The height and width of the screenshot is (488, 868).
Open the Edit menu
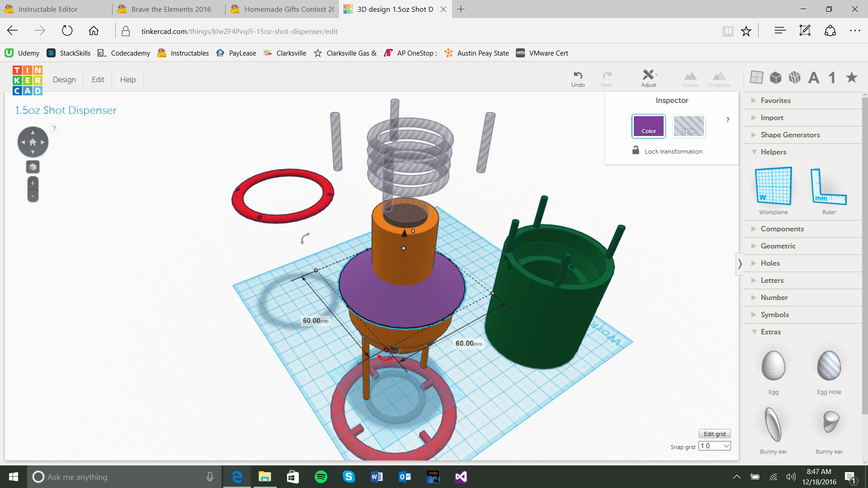(98, 80)
